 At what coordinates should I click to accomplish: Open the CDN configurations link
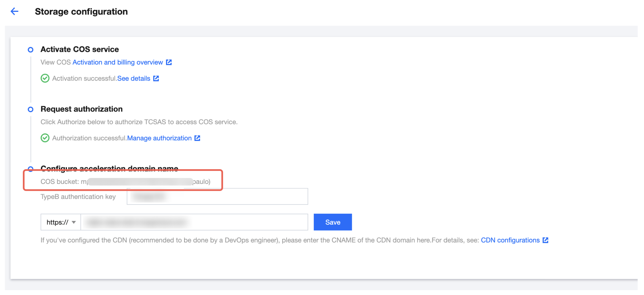[510, 240]
